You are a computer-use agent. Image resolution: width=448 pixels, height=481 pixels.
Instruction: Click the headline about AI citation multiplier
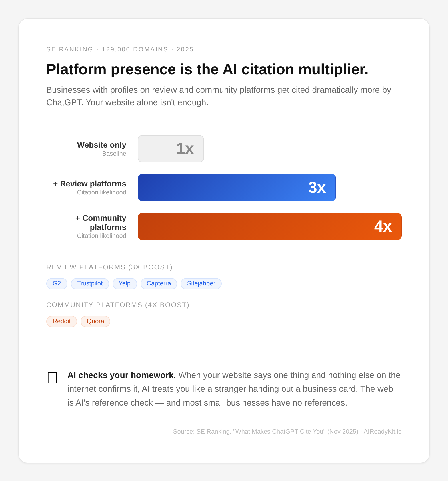(x=207, y=69)
